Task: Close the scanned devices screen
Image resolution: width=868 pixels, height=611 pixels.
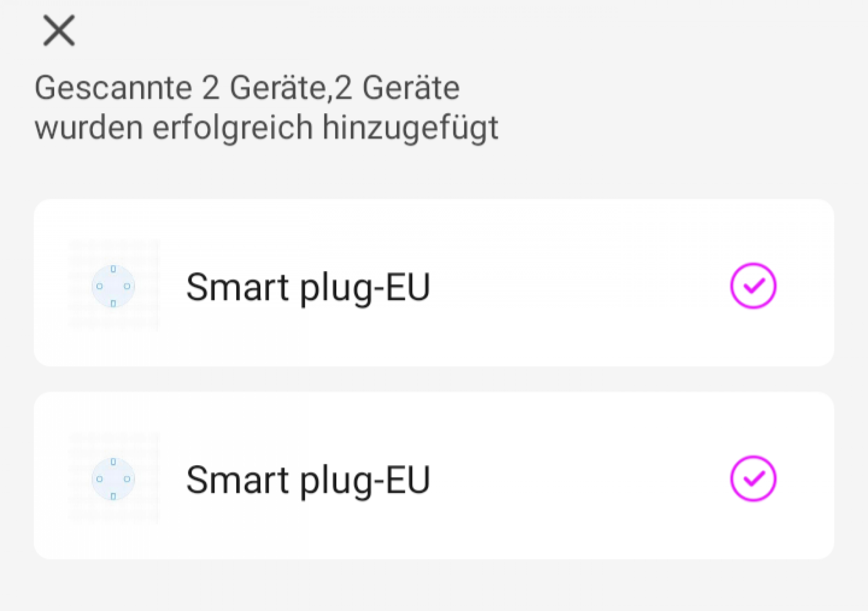Action: point(59,30)
